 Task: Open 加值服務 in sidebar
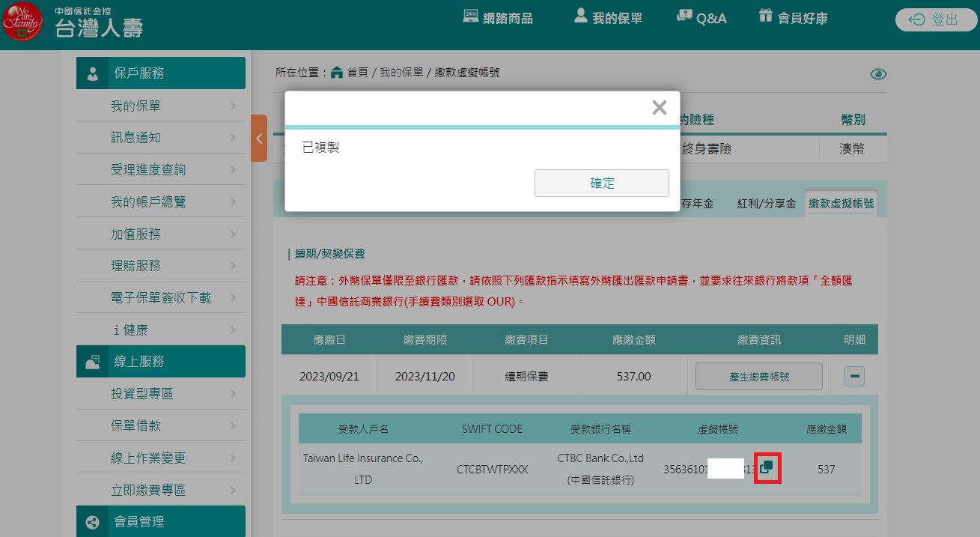click(x=161, y=234)
